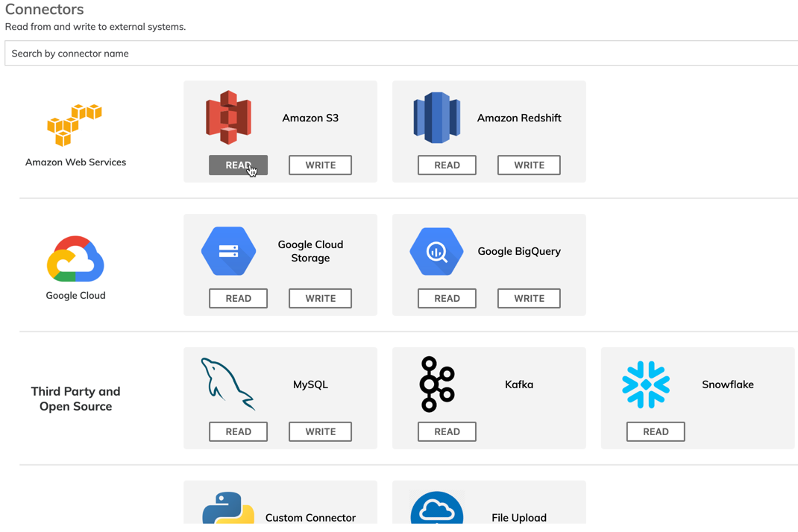The width and height of the screenshot is (798, 532).
Task: Click READ on the Snowflake card
Action: click(656, 432)
